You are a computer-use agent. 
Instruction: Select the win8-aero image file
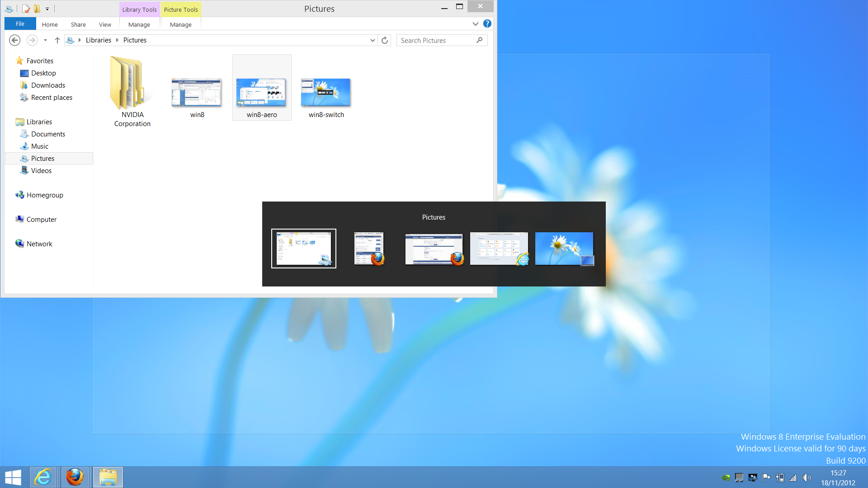click(262, 88)
